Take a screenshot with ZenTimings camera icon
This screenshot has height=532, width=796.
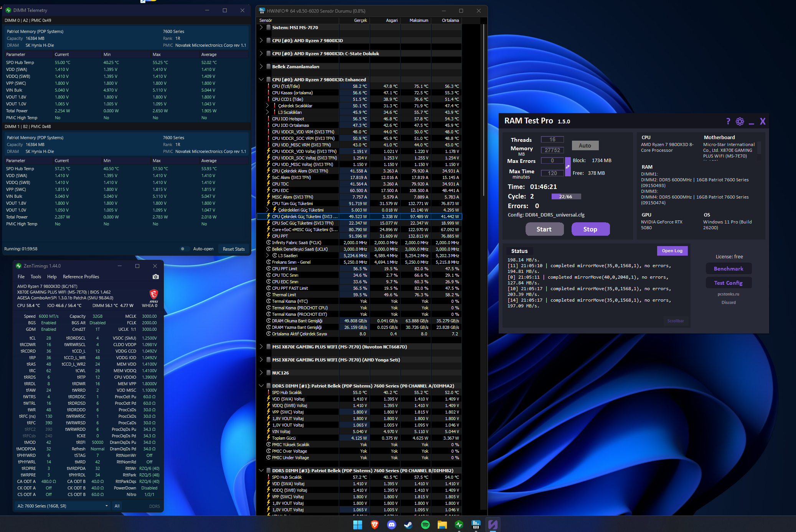[155, 277]
